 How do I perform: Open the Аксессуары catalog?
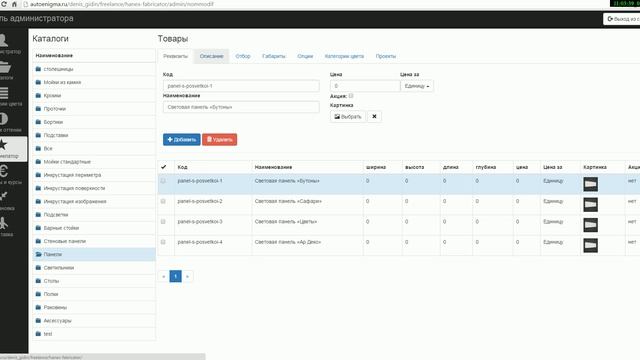tap(94, 321)
